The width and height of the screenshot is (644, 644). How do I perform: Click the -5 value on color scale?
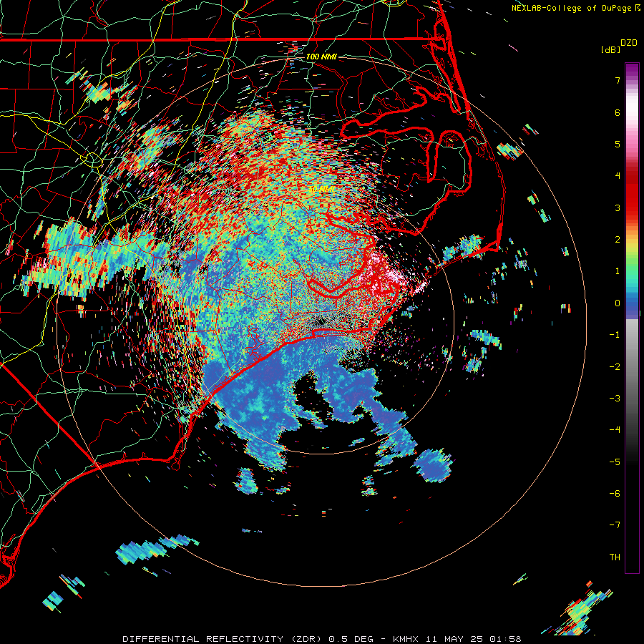615,462
